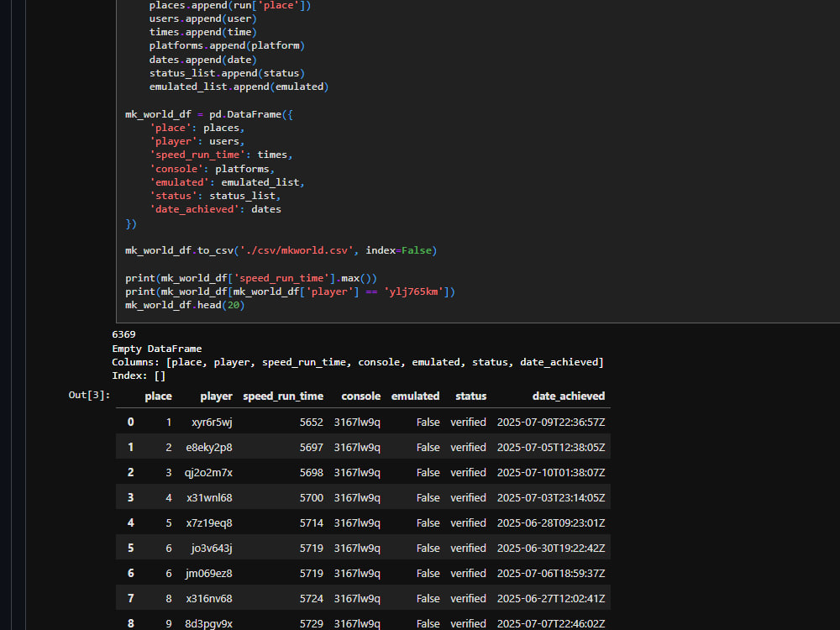Viewport: 840px width, 630px height.
Task: Click the 'speed_run_time' column header
Action: [x=283, y=396]
